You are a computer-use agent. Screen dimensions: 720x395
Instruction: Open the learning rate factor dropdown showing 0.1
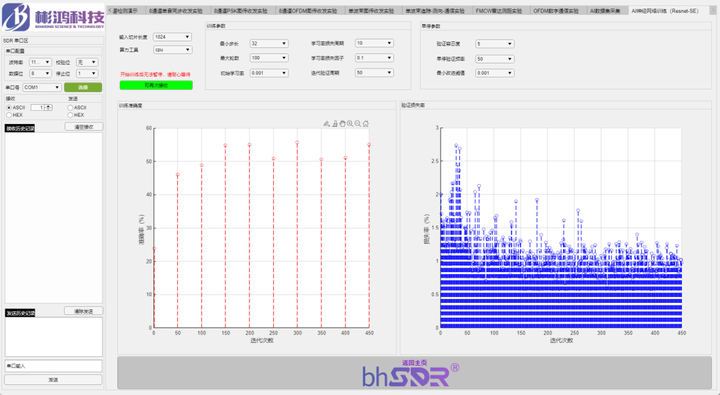pos(374,58)
